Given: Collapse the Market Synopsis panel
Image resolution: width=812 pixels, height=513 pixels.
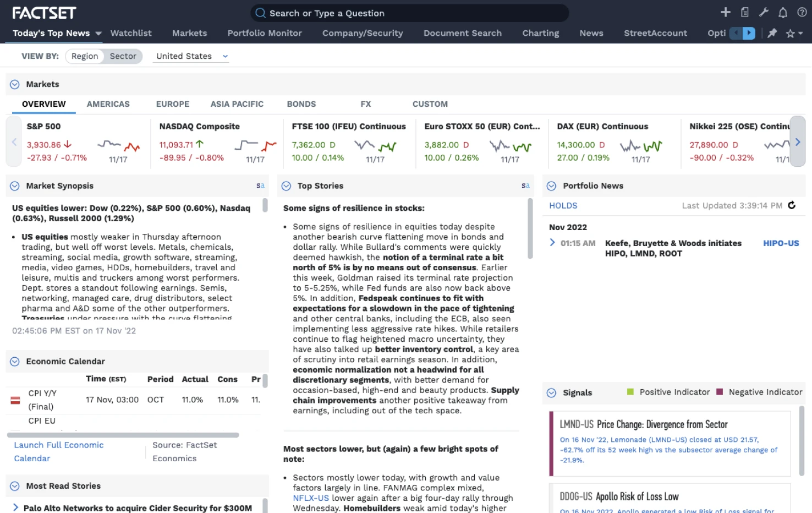Looking at the screenshot, I should click(15, 186).
